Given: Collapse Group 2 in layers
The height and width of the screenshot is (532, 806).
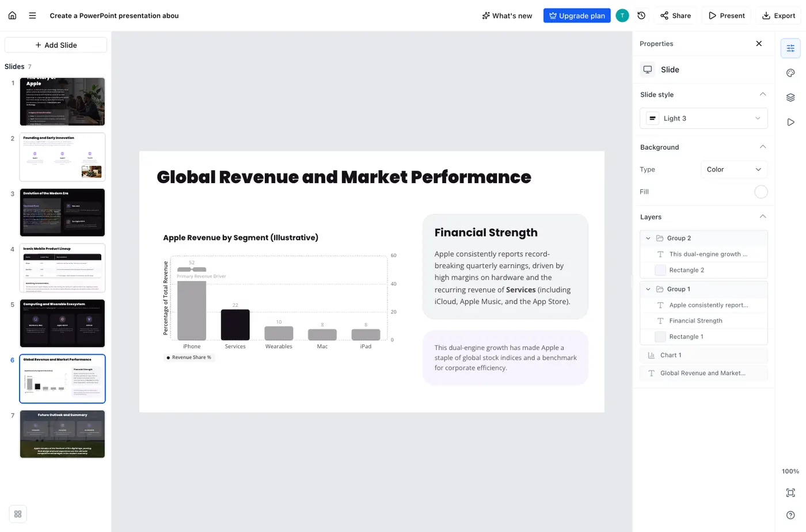Looking at the screenshot, I should click(648, 238).
